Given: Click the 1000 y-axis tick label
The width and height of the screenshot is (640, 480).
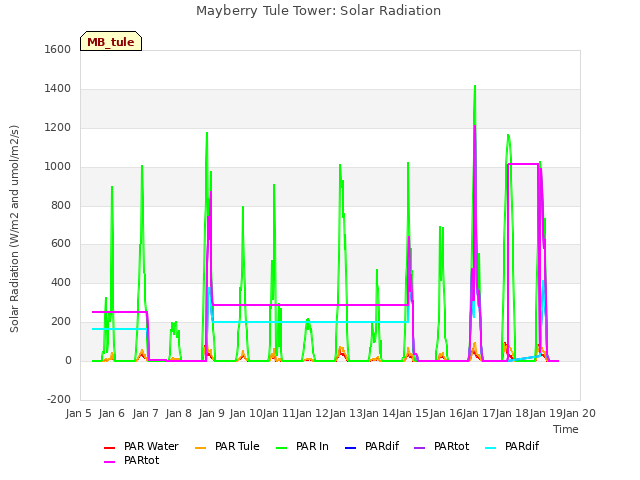Looking at the screenshot, I should (x=58, y=167).
